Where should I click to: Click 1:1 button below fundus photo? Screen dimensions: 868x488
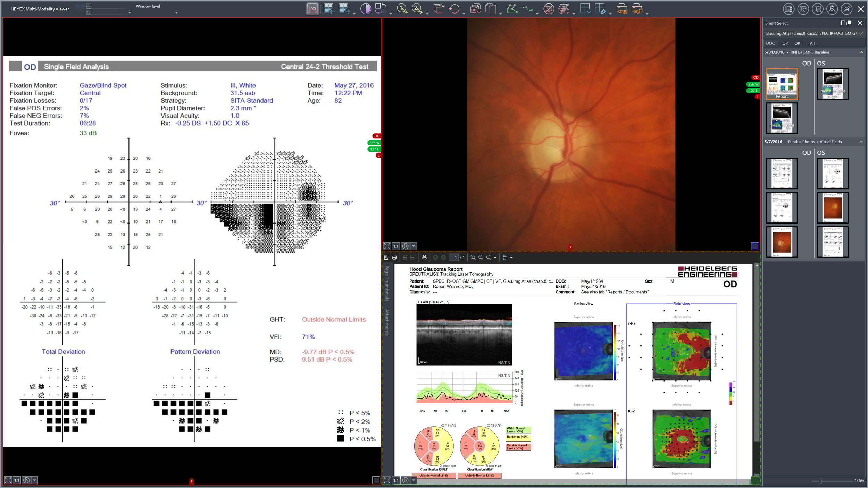click(396, 246)
